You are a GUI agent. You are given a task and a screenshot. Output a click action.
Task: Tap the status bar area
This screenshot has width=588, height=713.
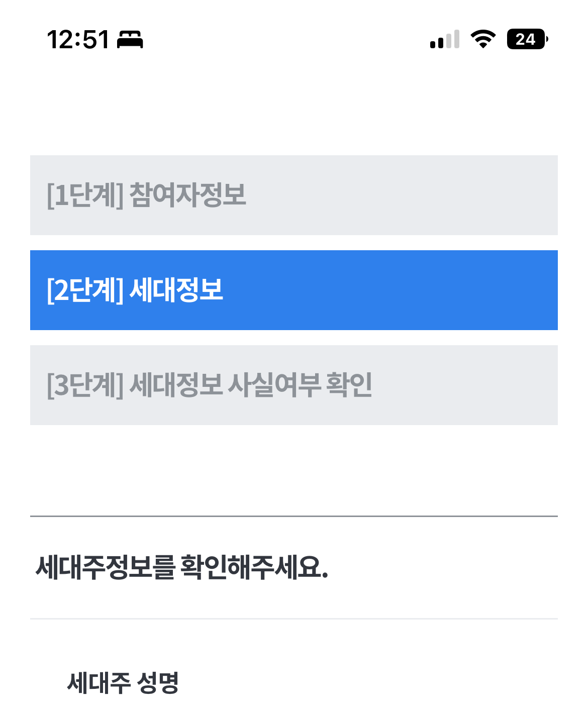pos(294,39)
